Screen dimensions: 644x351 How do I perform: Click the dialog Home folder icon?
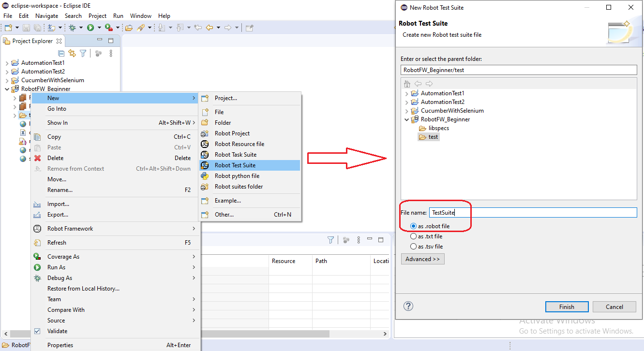click(407, 84)
